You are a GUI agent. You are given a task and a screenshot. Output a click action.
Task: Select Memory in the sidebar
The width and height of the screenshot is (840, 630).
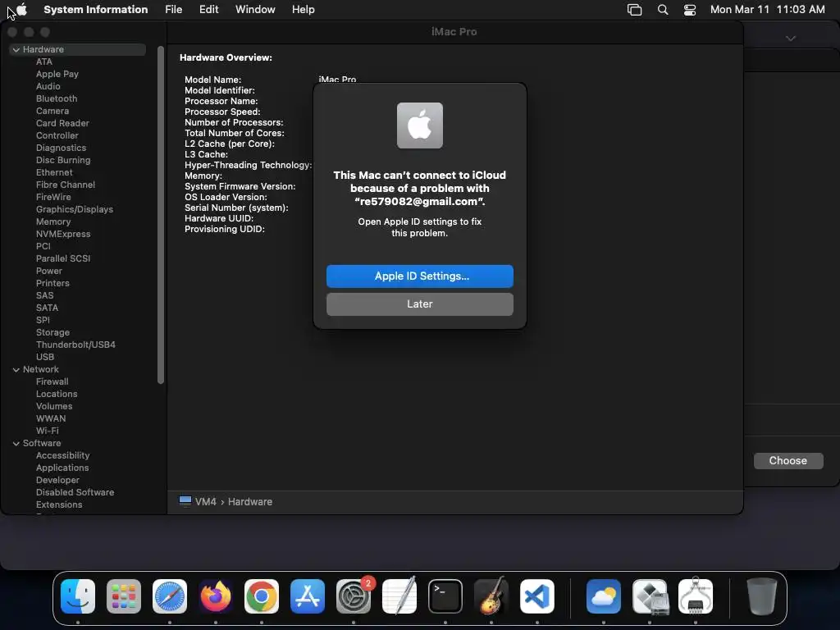point(53,221)
